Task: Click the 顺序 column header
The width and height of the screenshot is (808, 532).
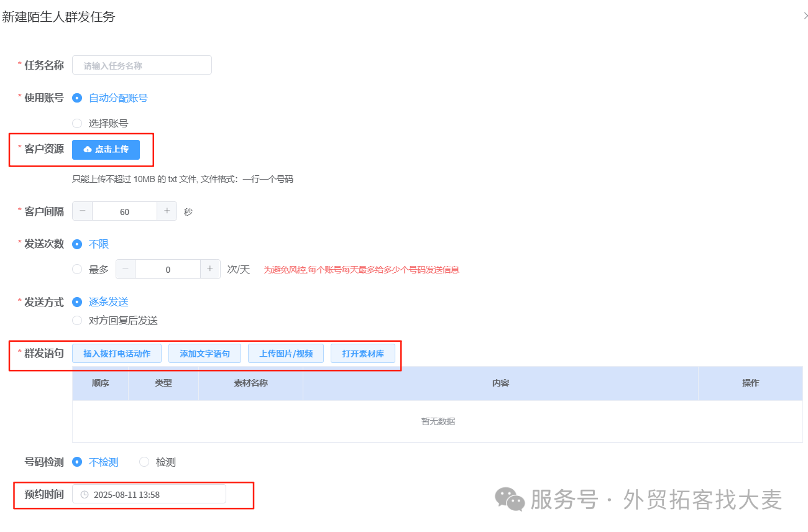Action: [x=100, y=383]
